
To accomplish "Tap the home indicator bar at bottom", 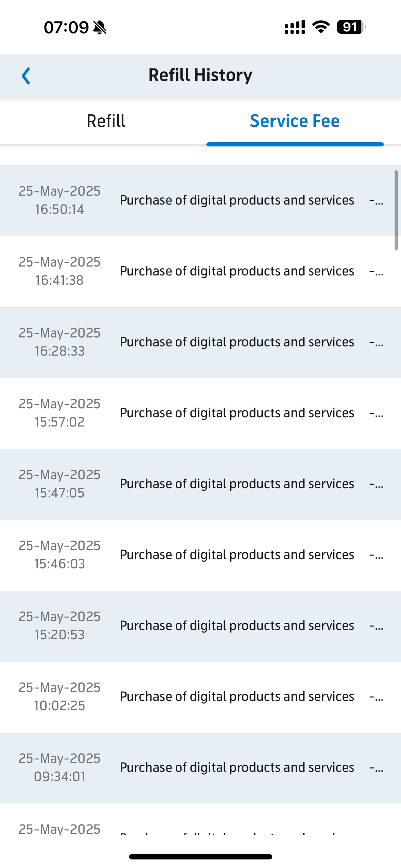I will 201,857.
